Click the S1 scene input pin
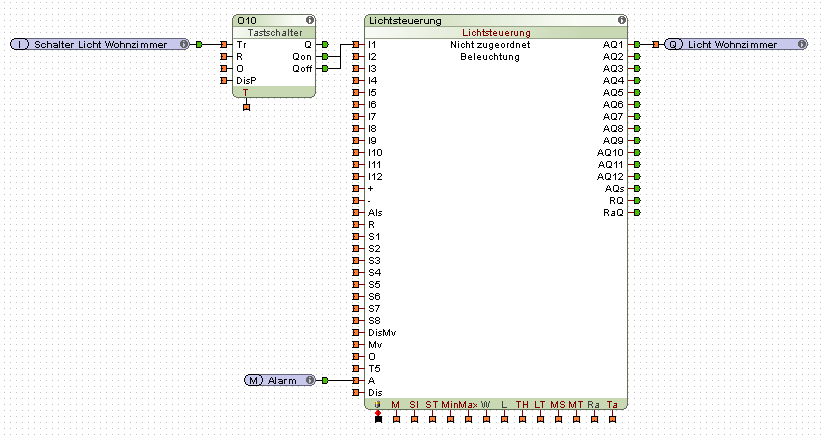824x440 pixels. [x=356, y=237]
